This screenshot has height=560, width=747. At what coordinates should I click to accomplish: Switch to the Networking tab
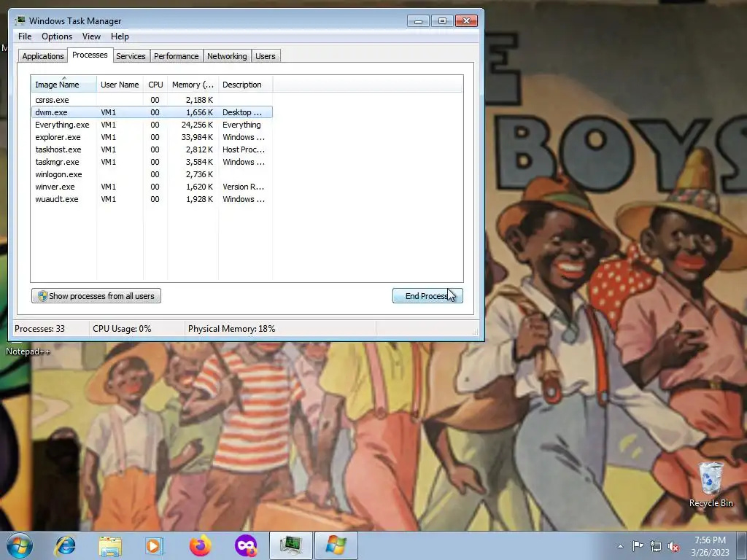pos(227,55)
